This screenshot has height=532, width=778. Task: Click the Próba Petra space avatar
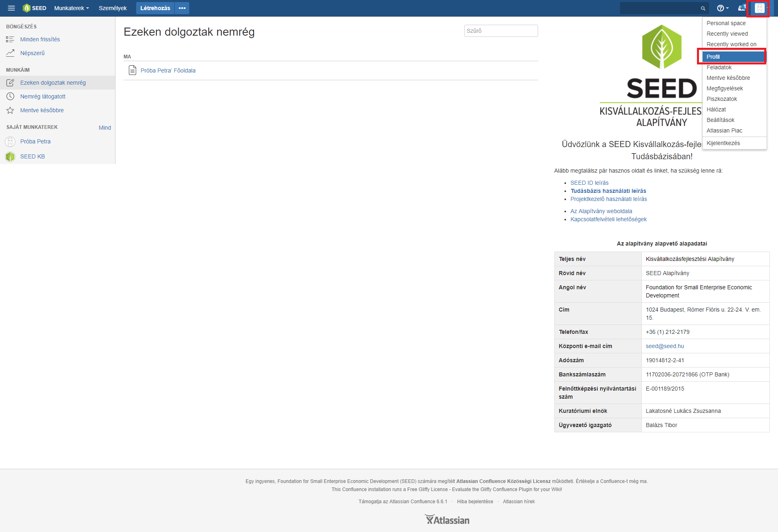click(10, 142)
